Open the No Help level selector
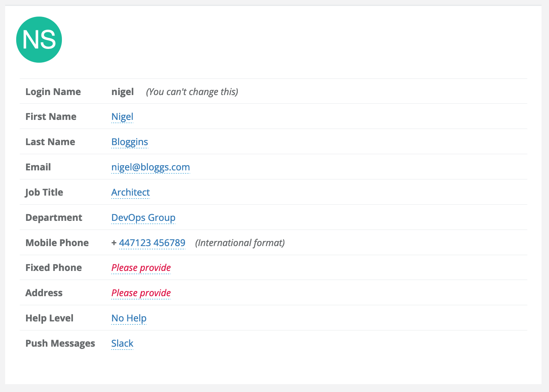Screen dimensions: 549x392 (x=129, y=318)
